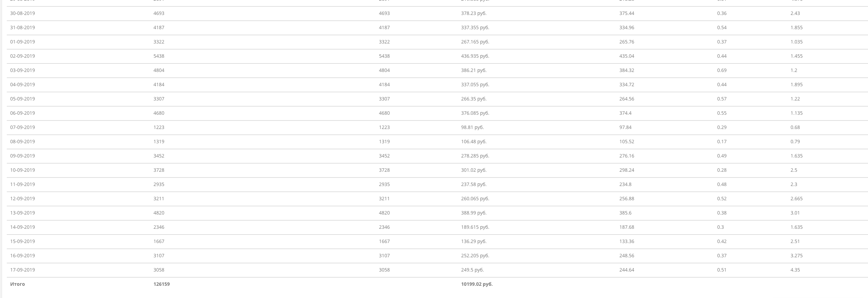Click the 17-09-2019 date cell

(x=22, y=270)
